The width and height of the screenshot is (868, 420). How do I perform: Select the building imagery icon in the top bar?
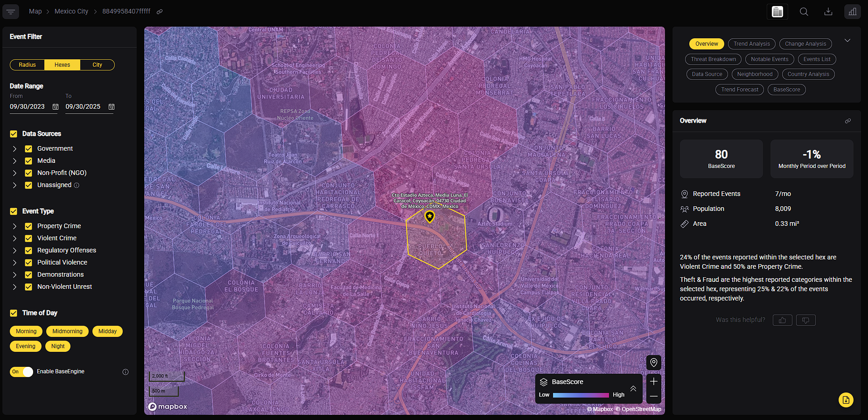click(x=777, y=11)
